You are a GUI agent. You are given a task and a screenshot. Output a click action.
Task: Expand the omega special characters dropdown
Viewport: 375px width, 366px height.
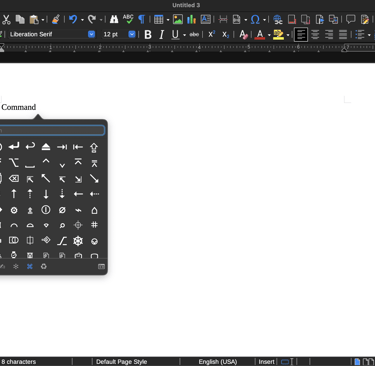[x=264, y=20]
